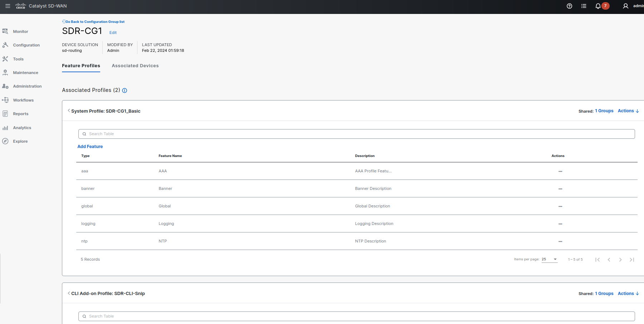Open the Actions dropdown for System Profile
Image resolution: width=644 pixels, height=324 pixels.
pyautogui.click(x=628, y=111)
